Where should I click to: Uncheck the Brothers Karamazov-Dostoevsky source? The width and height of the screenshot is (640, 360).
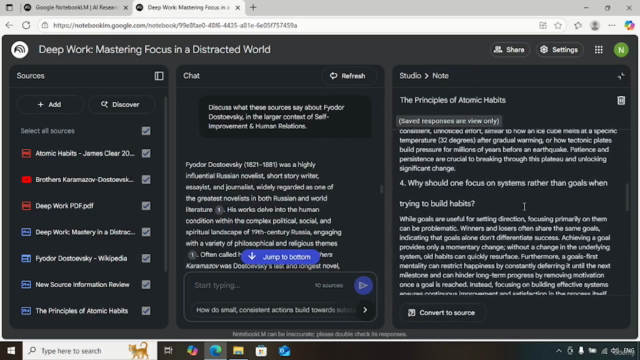(146, 180)
